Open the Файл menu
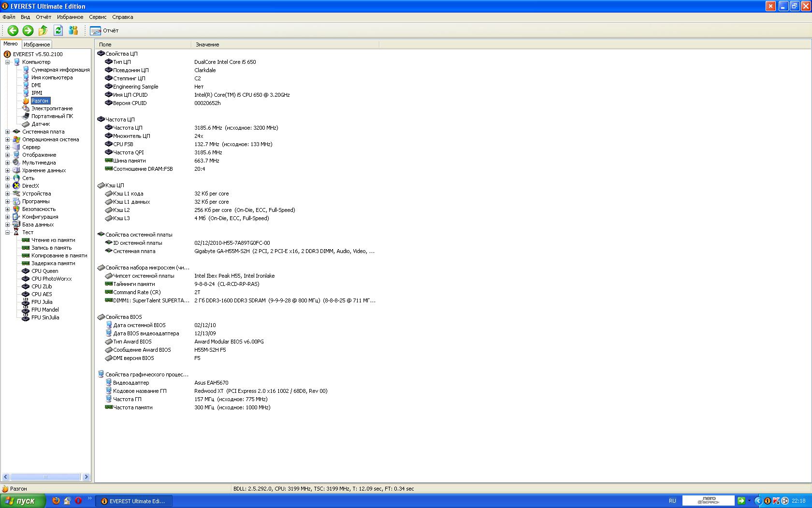Viewport: 812px width, 508px height. pyautogui.click(x=9, y=17)
